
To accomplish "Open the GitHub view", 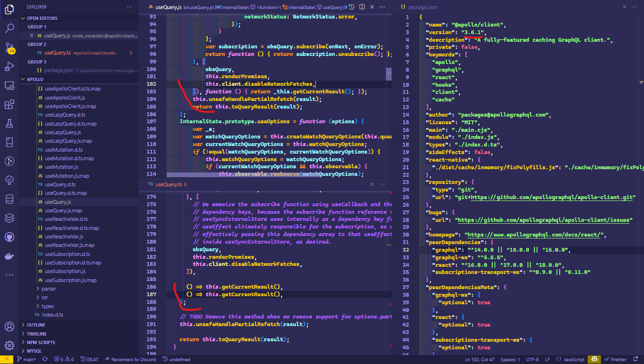I will [9, 237].
